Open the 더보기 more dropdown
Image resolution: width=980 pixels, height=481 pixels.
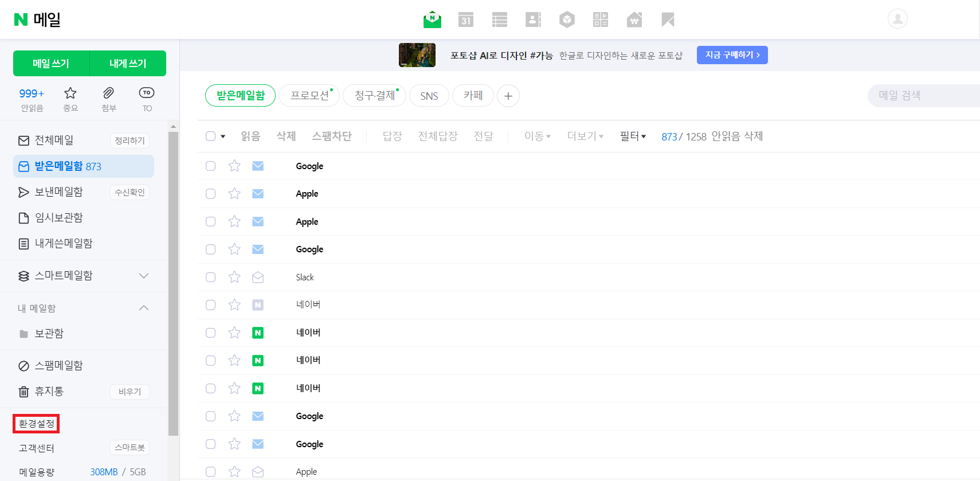[585, 136]
